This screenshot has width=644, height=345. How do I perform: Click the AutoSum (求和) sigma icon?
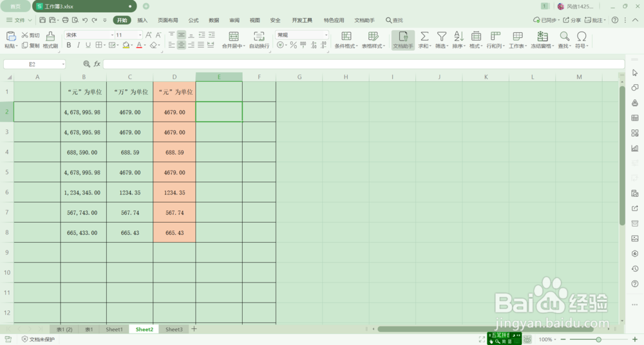coord(424,36)
